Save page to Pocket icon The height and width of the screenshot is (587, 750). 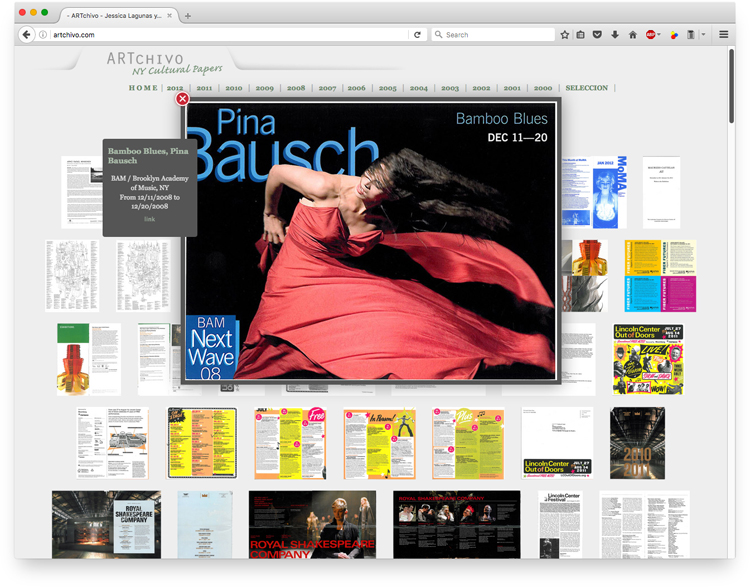(597, 34)
